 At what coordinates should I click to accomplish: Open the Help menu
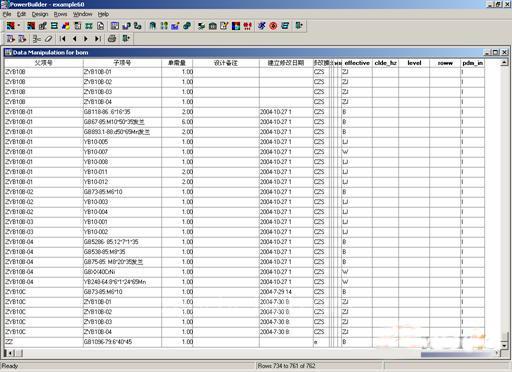103,14
